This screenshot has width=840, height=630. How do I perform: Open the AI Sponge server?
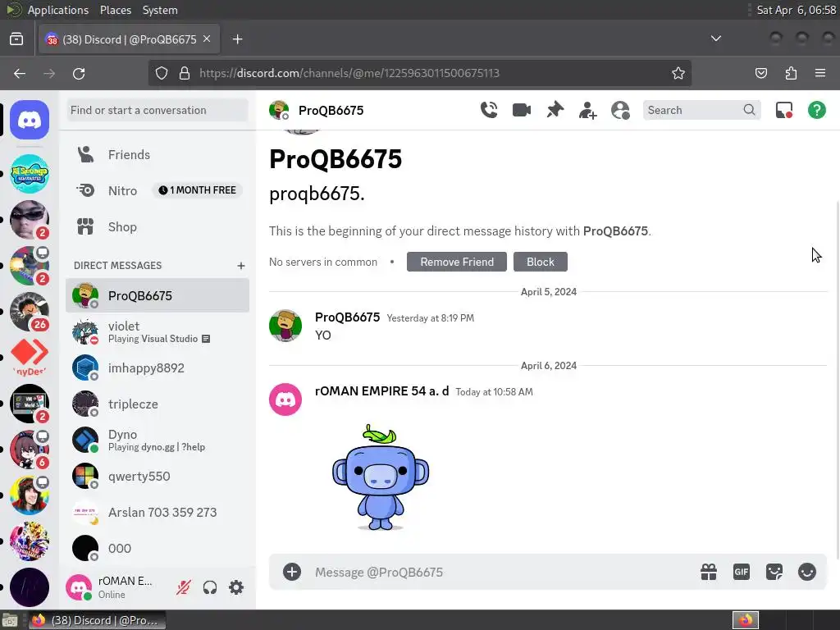[x=30, y=174]
